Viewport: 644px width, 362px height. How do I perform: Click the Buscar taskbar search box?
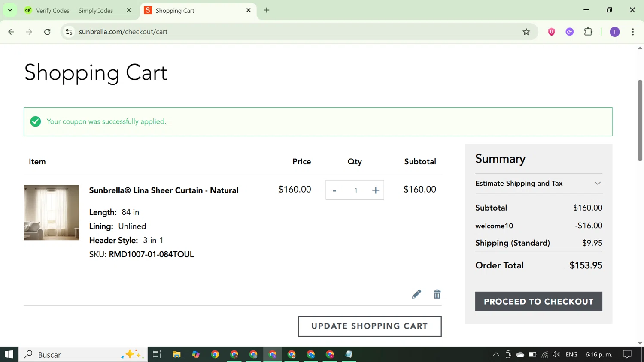pyautogui.click(x=83, y=354)
